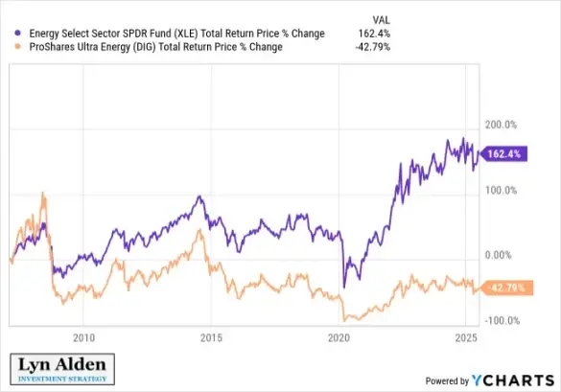
Task: Click the YCharts logo
Action: click(513, 380)
